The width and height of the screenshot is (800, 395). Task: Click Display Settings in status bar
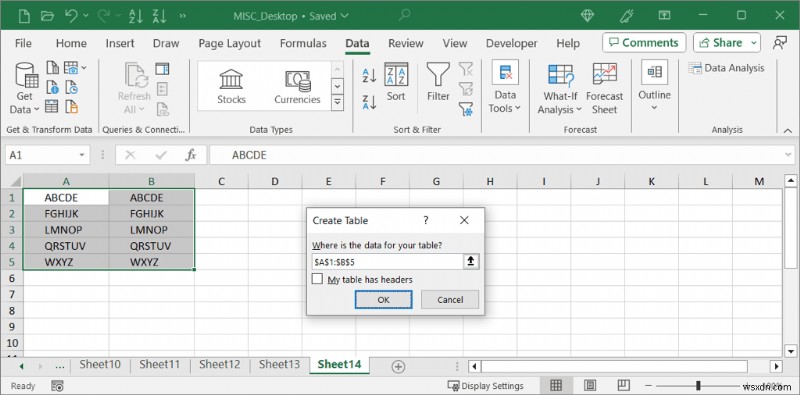(485, 386)
